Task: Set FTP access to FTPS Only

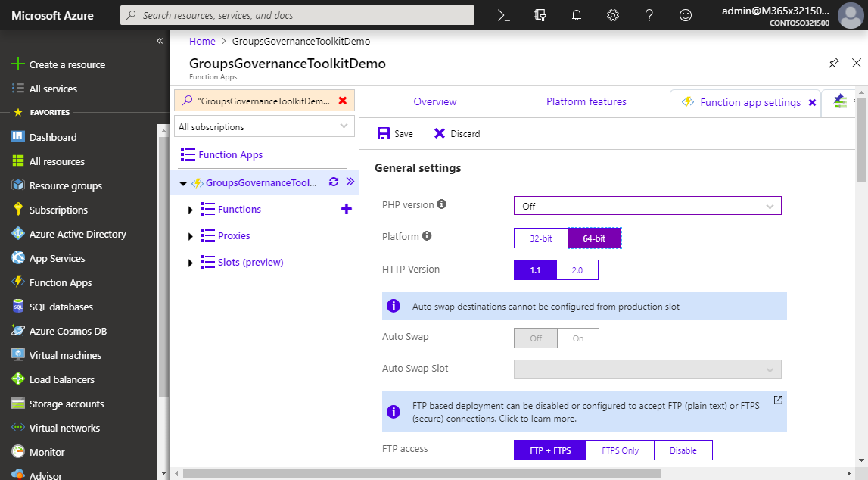Action: (620, 450)
